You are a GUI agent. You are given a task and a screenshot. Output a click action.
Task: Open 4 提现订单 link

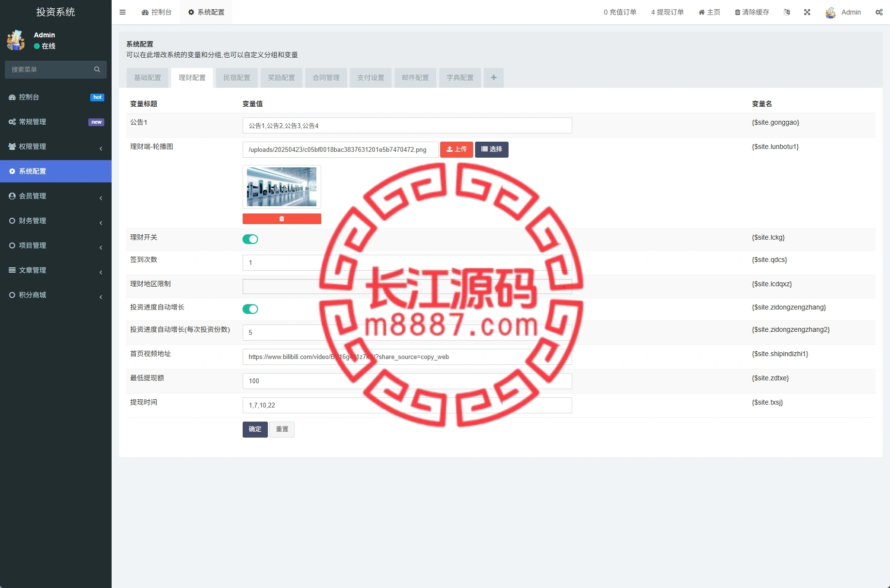coord(667,12)
